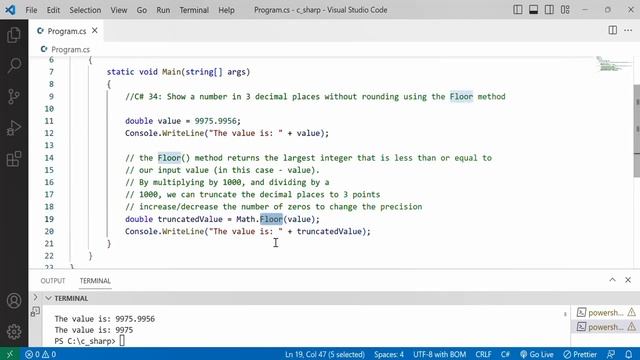The width and height of the screenshot is (640, 360).
Task: Select the Program.cs editor tab
Action: 67,31
